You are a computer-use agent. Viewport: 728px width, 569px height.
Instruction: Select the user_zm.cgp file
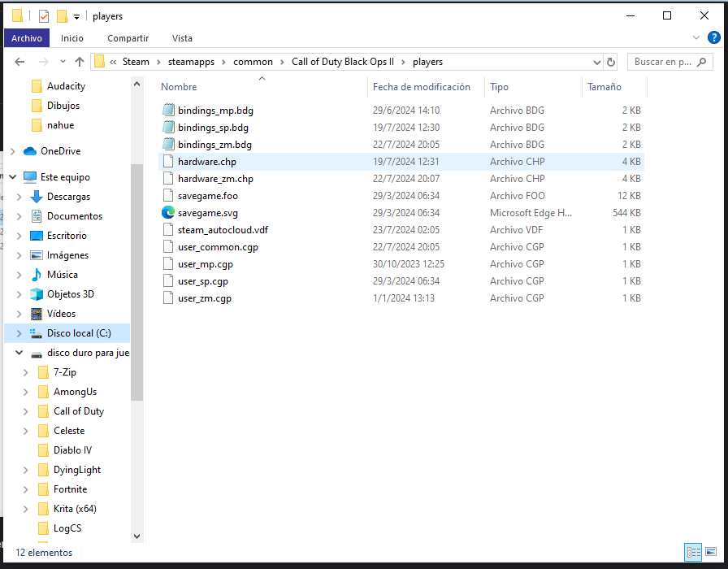pos(401,298)
